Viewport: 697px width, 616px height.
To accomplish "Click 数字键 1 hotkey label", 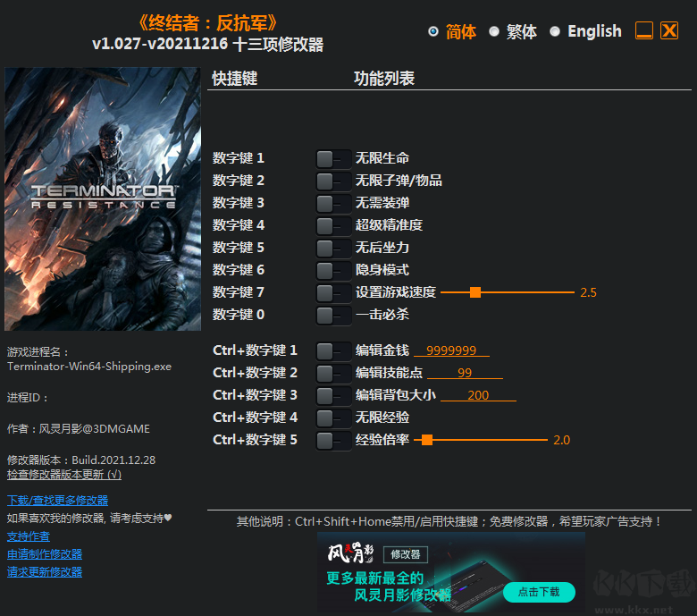I will coord(239,158).
